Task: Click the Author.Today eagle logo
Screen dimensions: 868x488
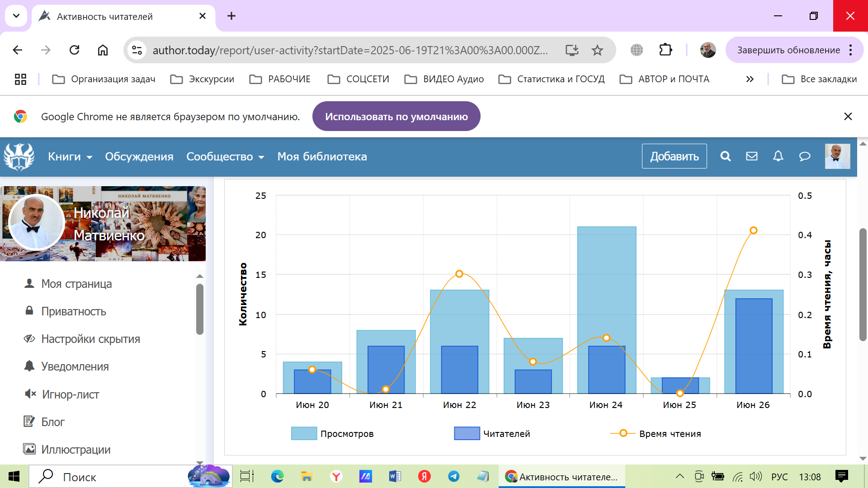Action: tap(19, 157)
